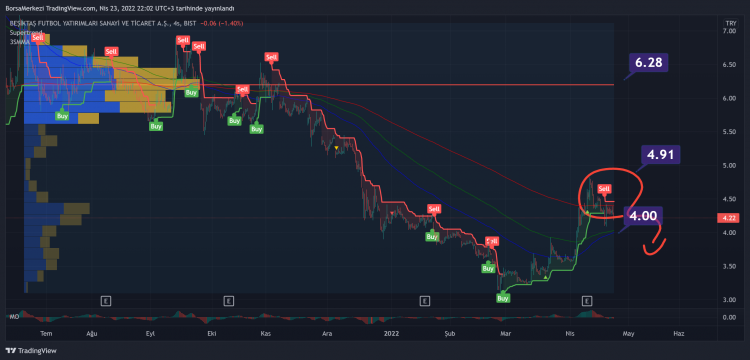Select the 3SMMA indicator label
Screen dimensions: 750x360
pos(19,42)
